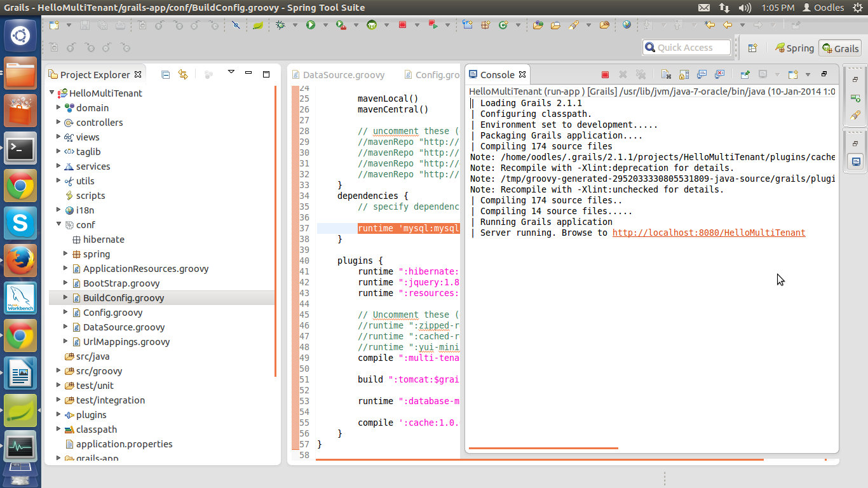Toggle Pin Console button
Screen dimensions: 868x488
[x=745, y=75]
